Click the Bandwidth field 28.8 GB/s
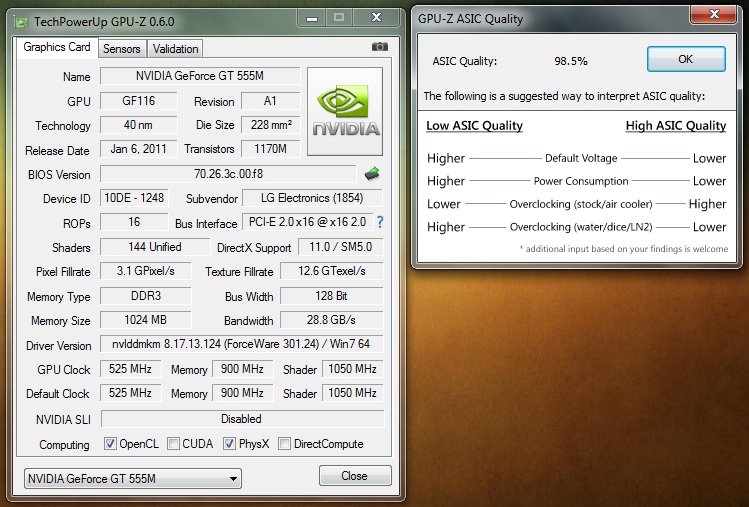The width and height of the screenshot is (749, 507). tap(332, 320)
